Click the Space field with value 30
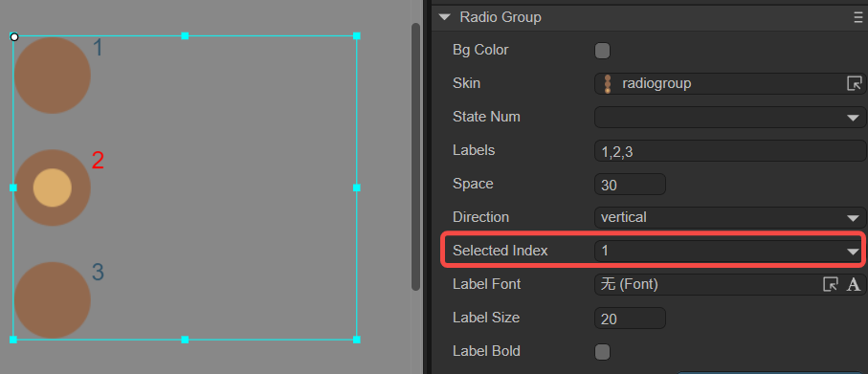Image resolution: width=868 pixels, height=374 pixels. (x=630, y=185)
